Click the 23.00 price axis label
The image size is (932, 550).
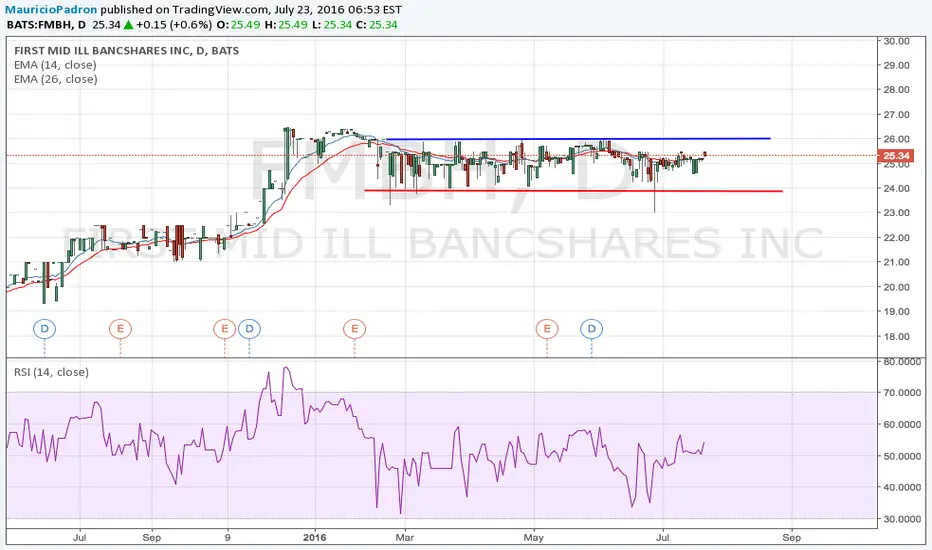coord(896,213)
